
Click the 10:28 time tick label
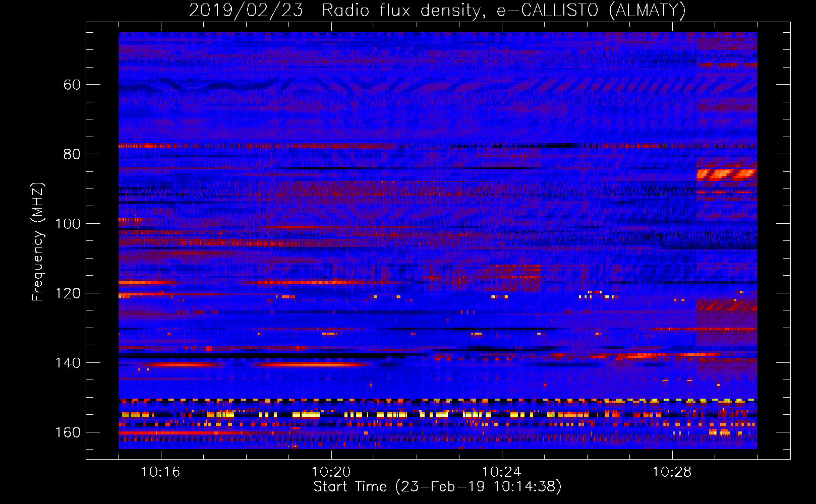tap(672, 472)
